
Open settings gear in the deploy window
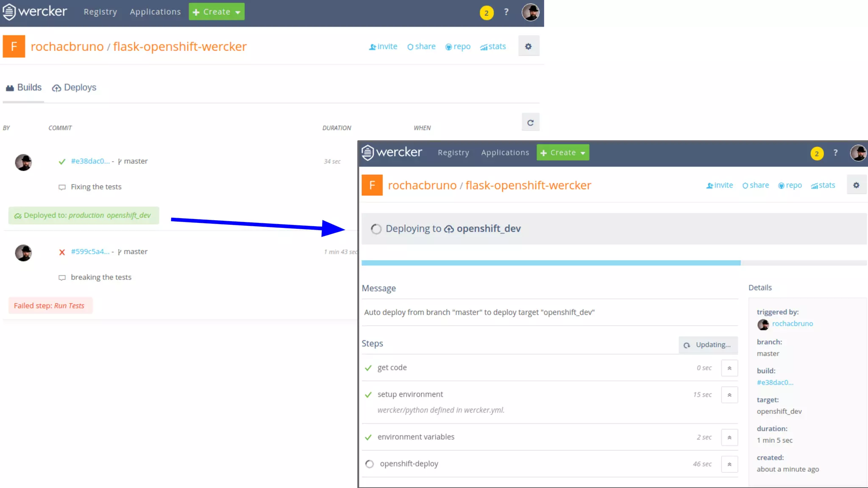click(856, 185)
